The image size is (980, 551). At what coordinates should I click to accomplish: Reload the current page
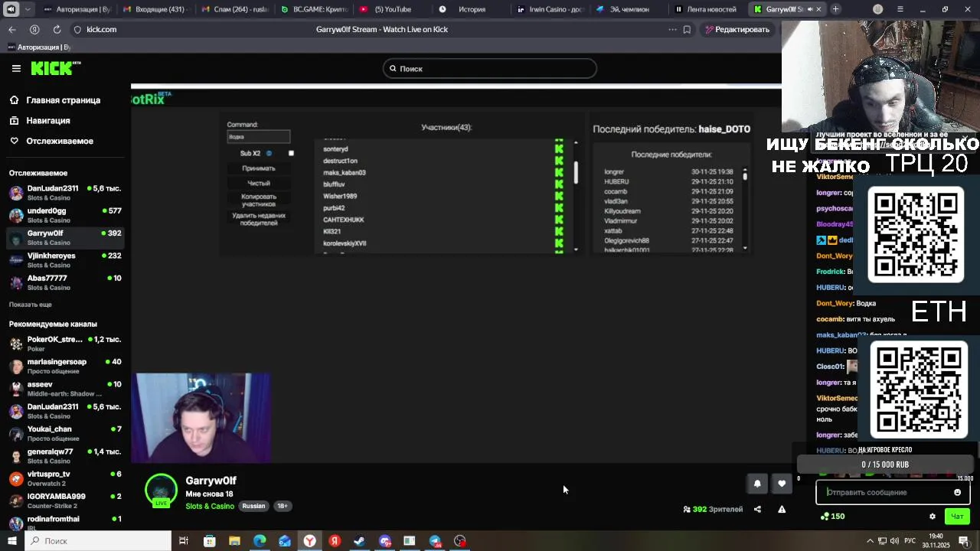click(57, 29)
